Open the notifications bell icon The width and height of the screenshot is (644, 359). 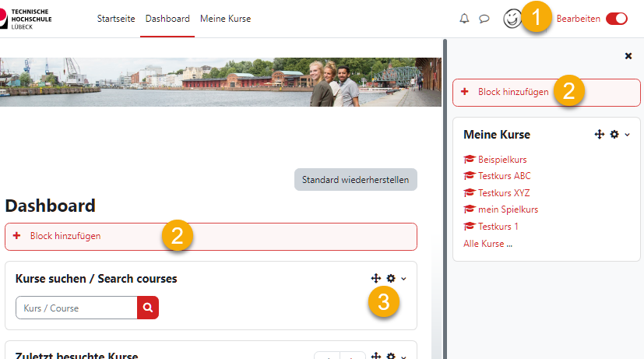[464, 19]
